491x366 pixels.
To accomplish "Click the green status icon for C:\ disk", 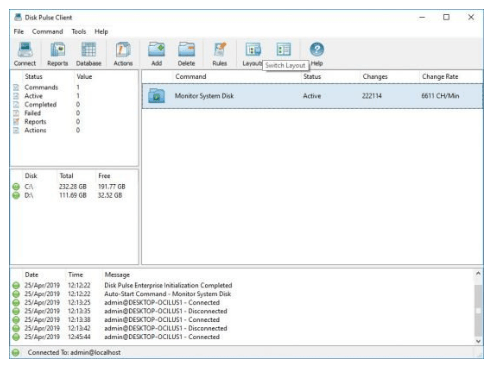I will pyautogui.click(x=16, y=187).
